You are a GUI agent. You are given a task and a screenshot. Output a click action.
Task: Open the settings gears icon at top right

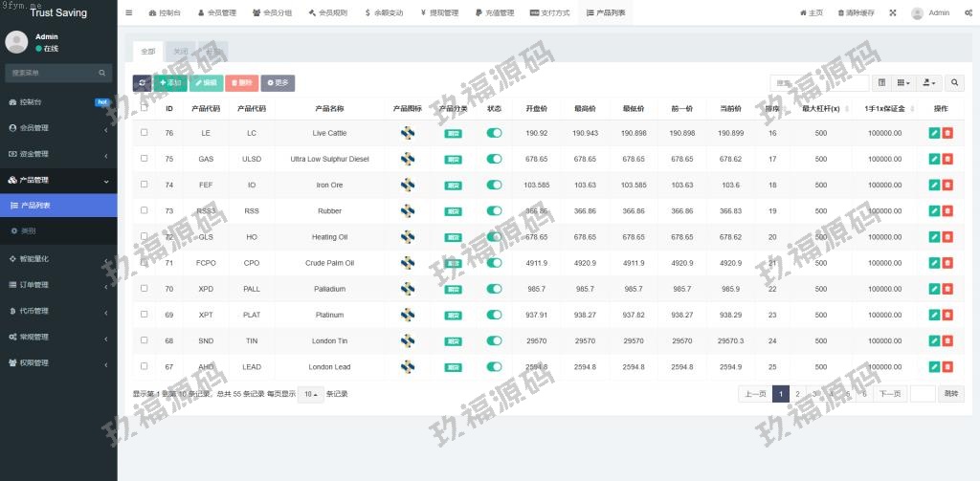click(967, 13)
